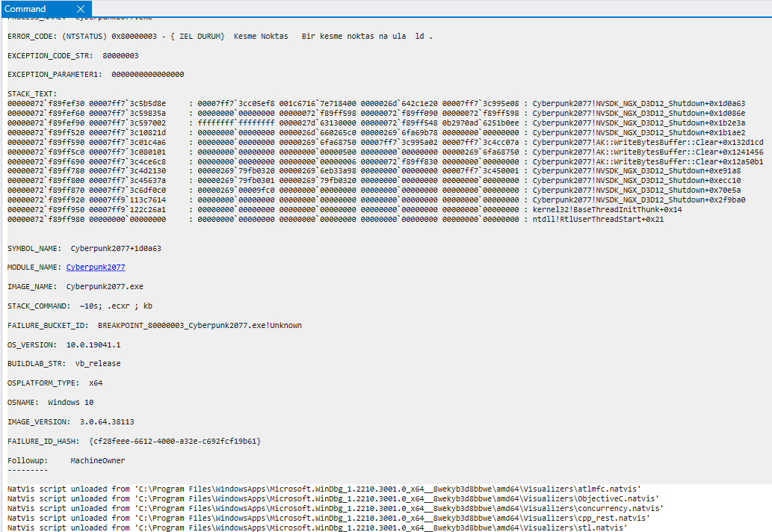Click stack frame AK::WriteBytesBuffer::Clear+0x1241456
Screen dimensions: 772x532
647,152
